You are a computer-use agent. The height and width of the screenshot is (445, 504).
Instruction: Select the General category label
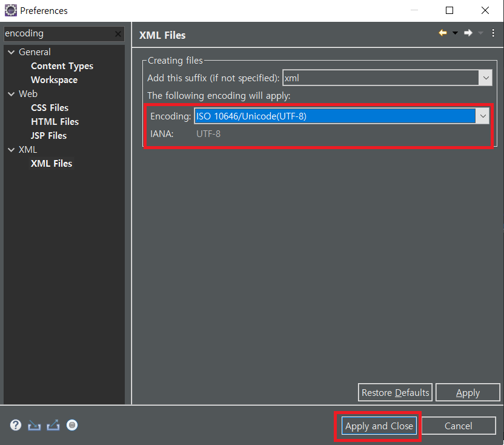click(35, 52)
